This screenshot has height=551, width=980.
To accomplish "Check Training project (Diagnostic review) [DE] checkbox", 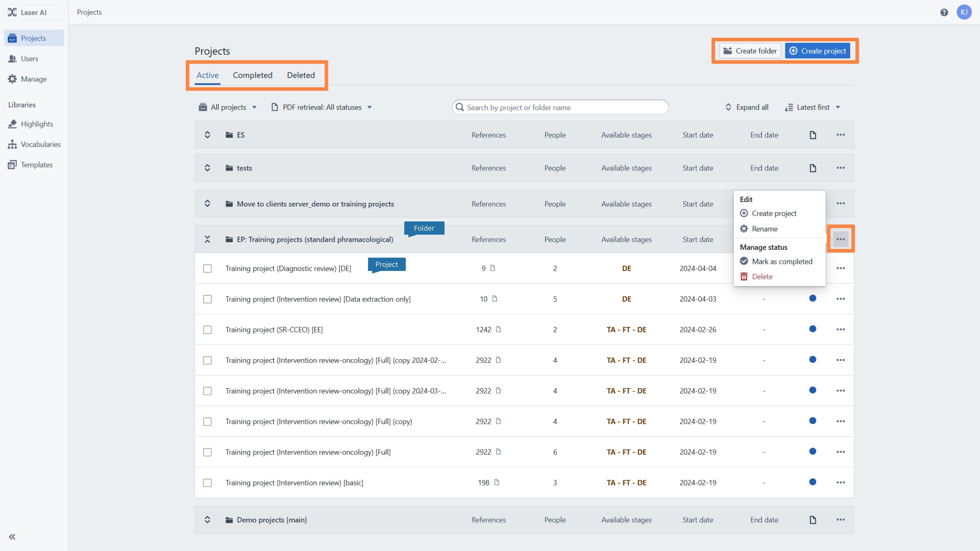I will 207,268.
